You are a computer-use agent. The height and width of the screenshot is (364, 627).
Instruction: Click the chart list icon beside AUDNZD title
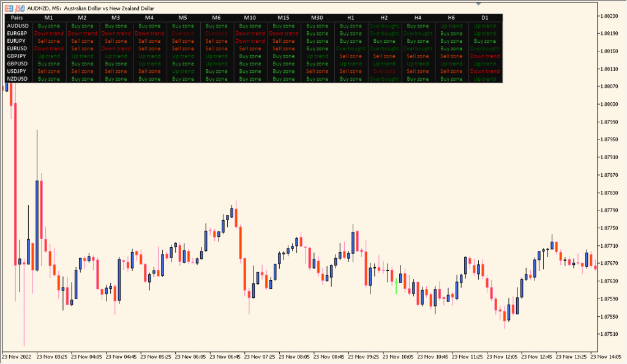pos(9,8)
